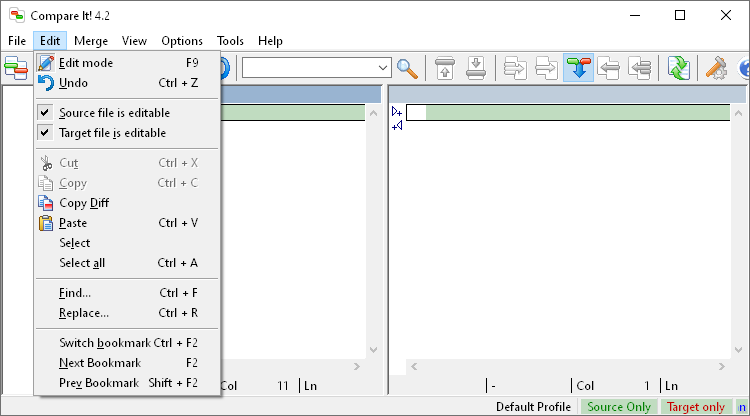Open Replace... from the Edit menu
This screenshot has width=750, height=416.
point(127,313)
